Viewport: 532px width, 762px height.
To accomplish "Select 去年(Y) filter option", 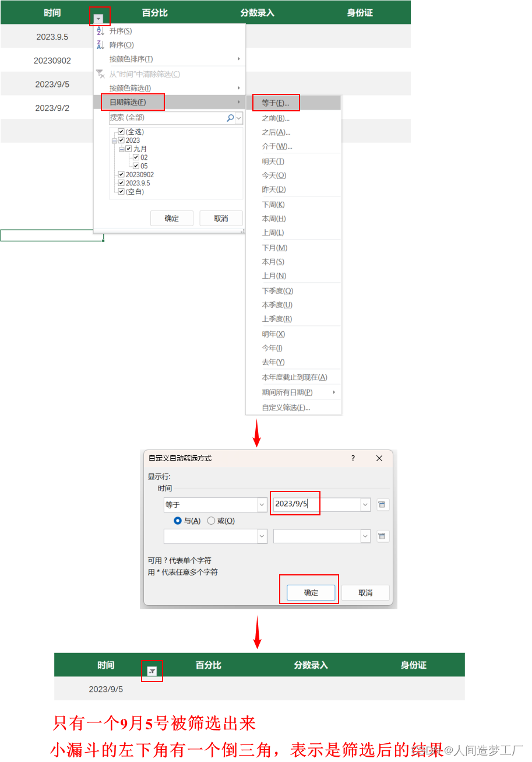I will pos(293,362).
